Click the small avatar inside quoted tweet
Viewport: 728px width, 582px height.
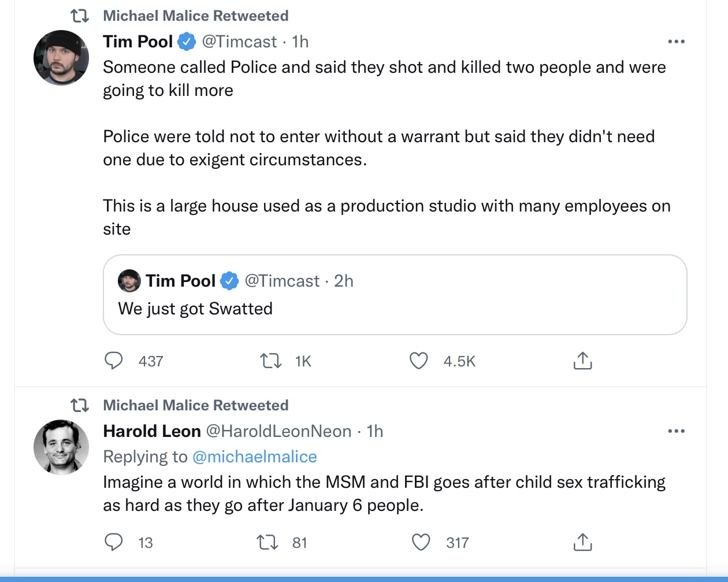[x=129, y=281]
